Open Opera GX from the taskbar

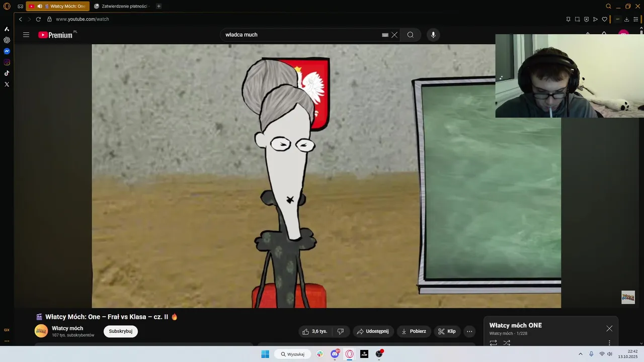click(x=350, y=354)
